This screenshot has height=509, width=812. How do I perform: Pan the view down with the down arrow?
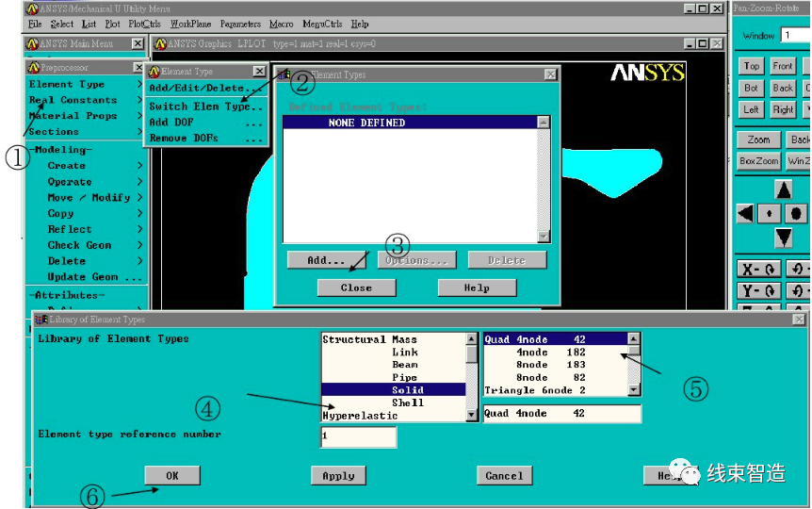tap(783, 237)
